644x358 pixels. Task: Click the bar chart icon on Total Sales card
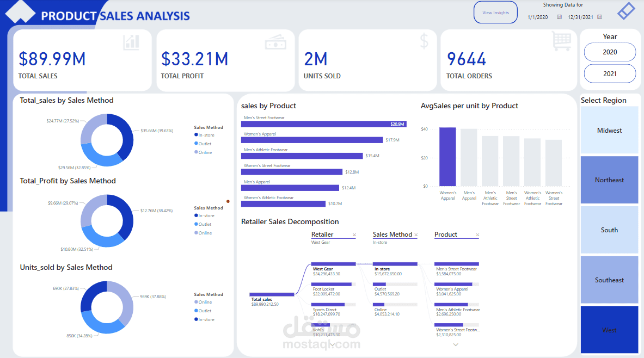click(131, 42)
